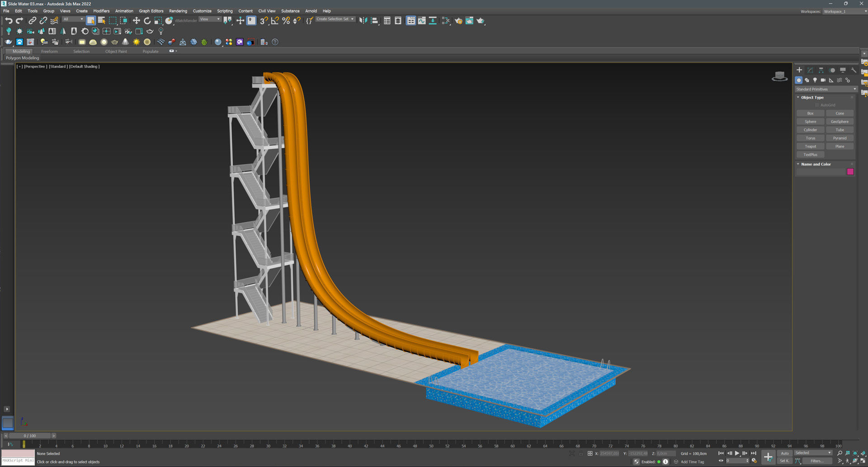
Task: Click the ViewCube in the viewport
Action: [x=779, y=76]
